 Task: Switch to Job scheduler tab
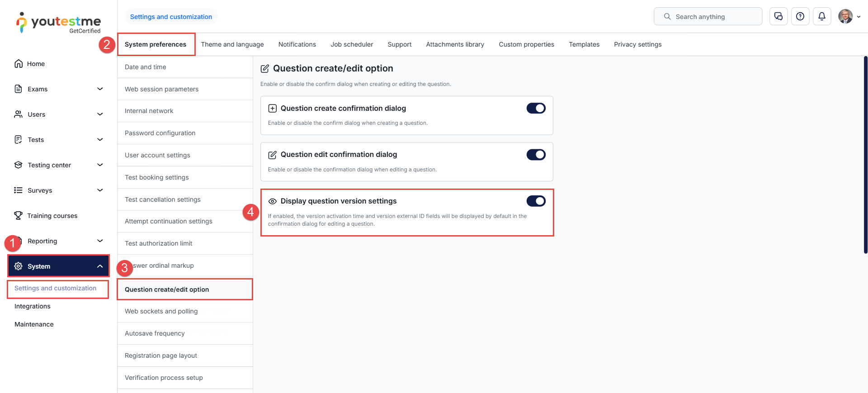point(352,44)
